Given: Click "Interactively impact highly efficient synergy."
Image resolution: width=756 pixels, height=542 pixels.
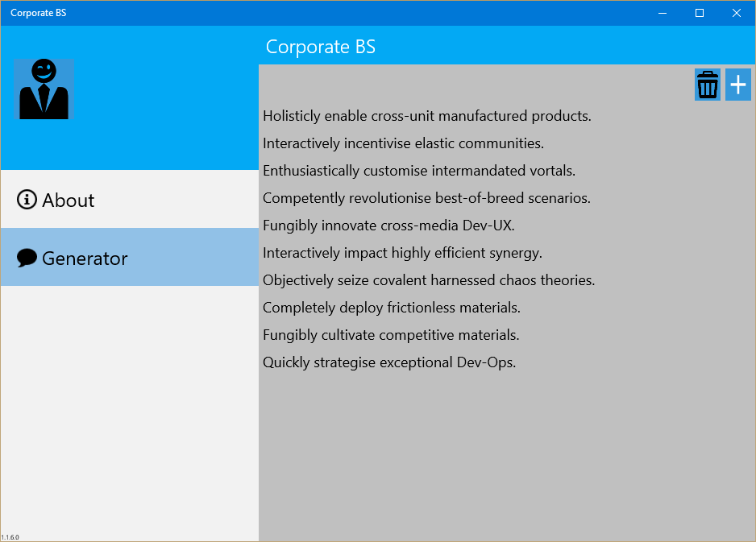Looking at the screenshot, I should [402, 253].
